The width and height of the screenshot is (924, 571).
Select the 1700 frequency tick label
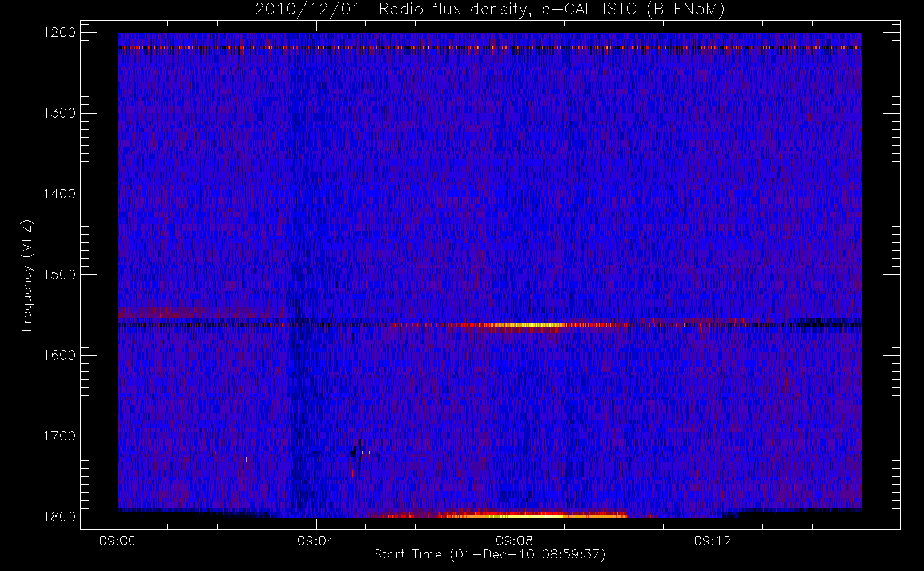[x=60, y=436]
